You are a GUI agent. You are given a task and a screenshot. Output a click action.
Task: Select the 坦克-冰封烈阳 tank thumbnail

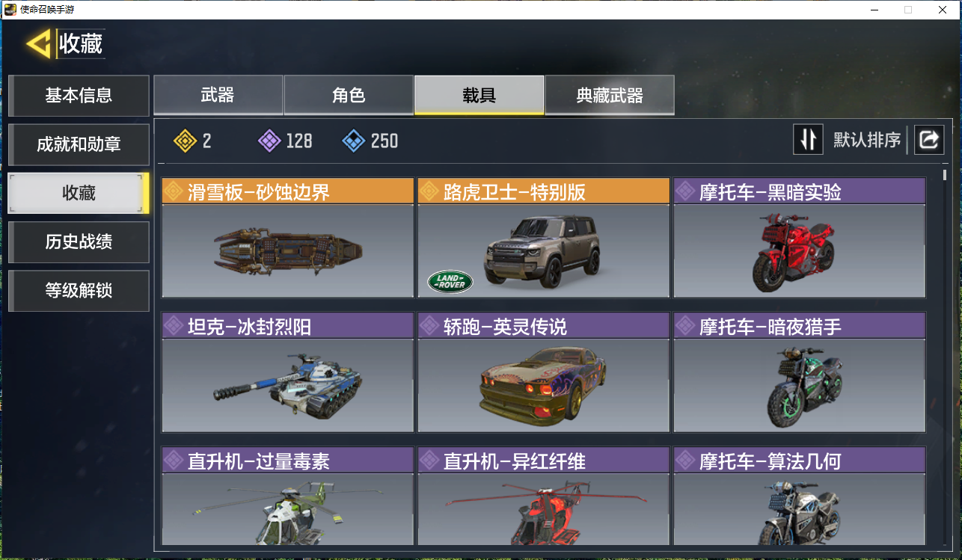[288, 385]
